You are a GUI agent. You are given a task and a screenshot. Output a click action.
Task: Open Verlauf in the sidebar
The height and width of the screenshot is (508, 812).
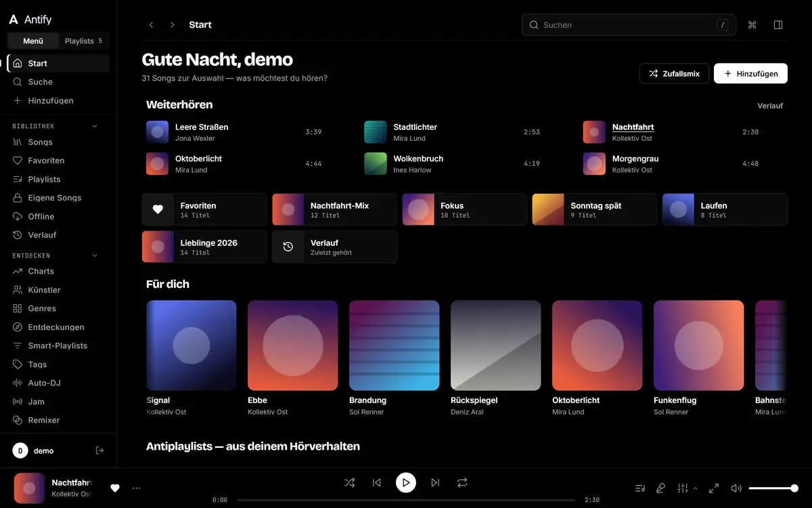(x=58, y=235)
